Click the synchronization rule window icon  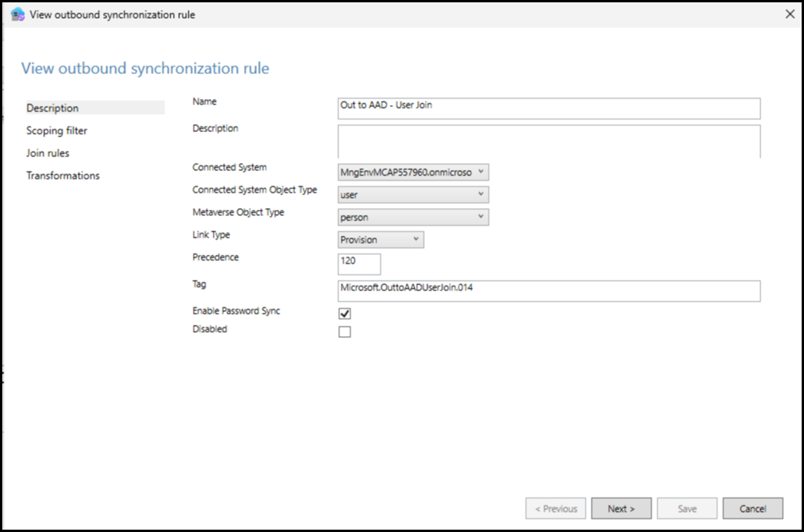(17, 15)
